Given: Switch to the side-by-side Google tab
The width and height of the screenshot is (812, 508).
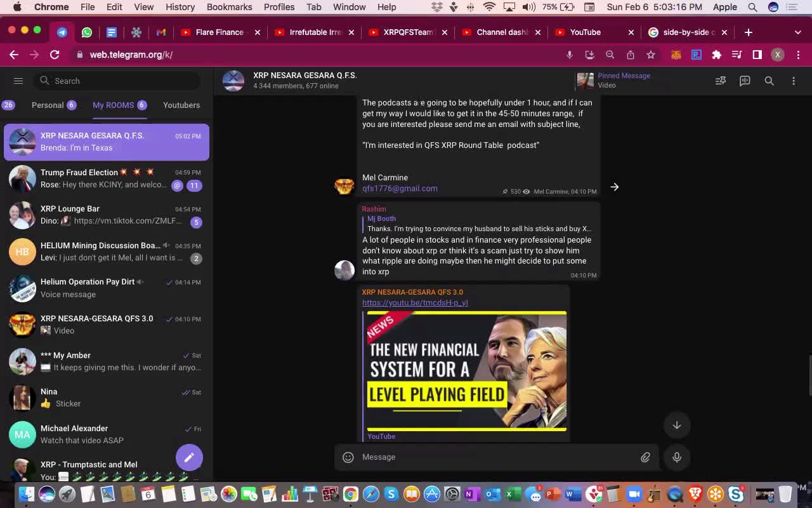Looking at the screenshot, I should (687, 32).
